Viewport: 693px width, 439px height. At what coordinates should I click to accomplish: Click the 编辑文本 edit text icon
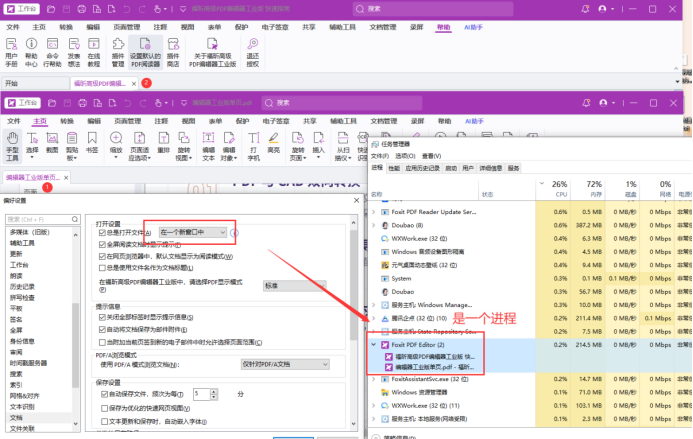click(208, 145)
